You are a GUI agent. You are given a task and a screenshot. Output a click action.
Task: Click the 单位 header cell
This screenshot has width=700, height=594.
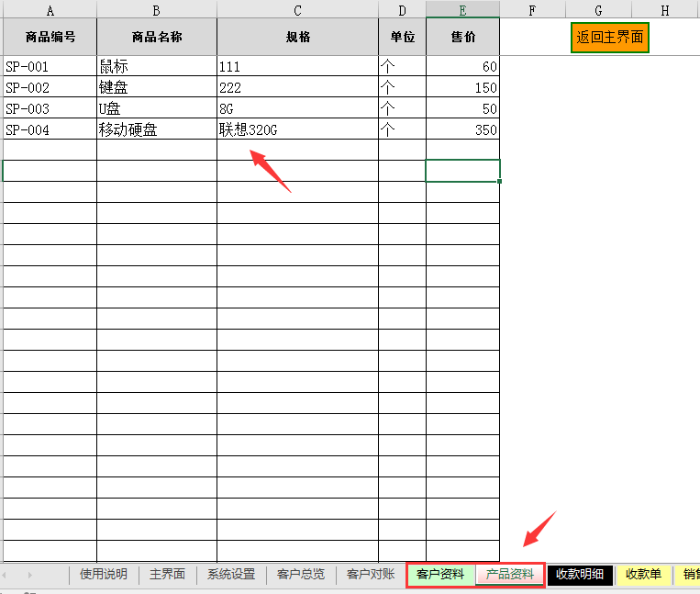[x=402, y=37]
